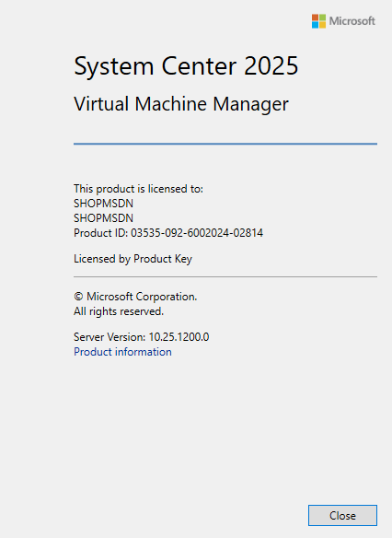Click the Virtual Machine Manager subtitle

point(181,104)
